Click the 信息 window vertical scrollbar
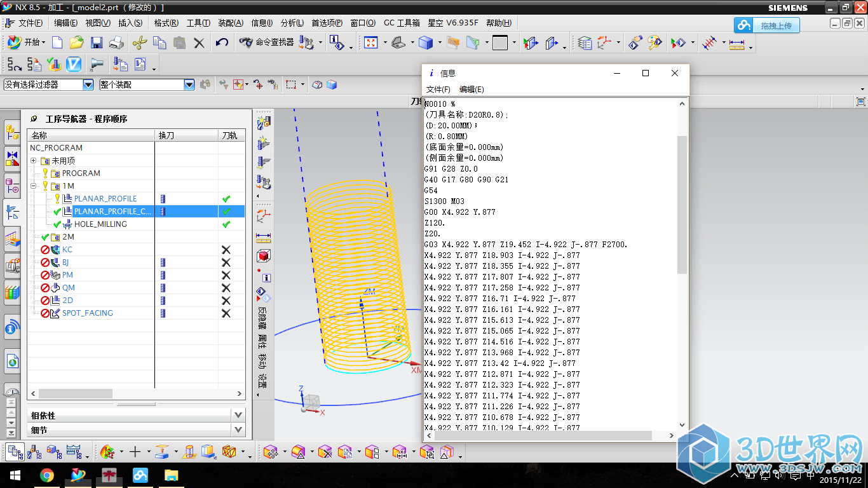This screenshot has height=488, width=868. [x=682, y=204]
